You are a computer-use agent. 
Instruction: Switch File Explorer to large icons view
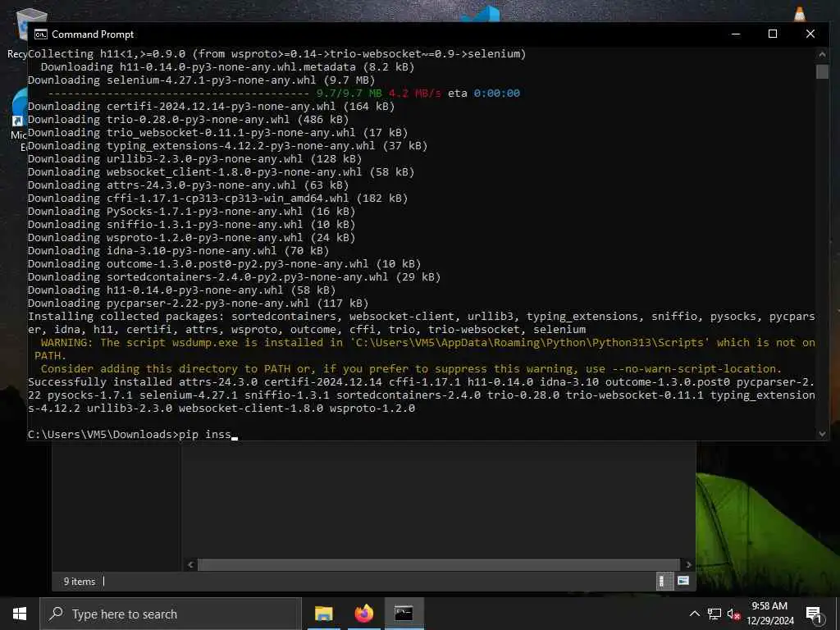click(683, 581)
